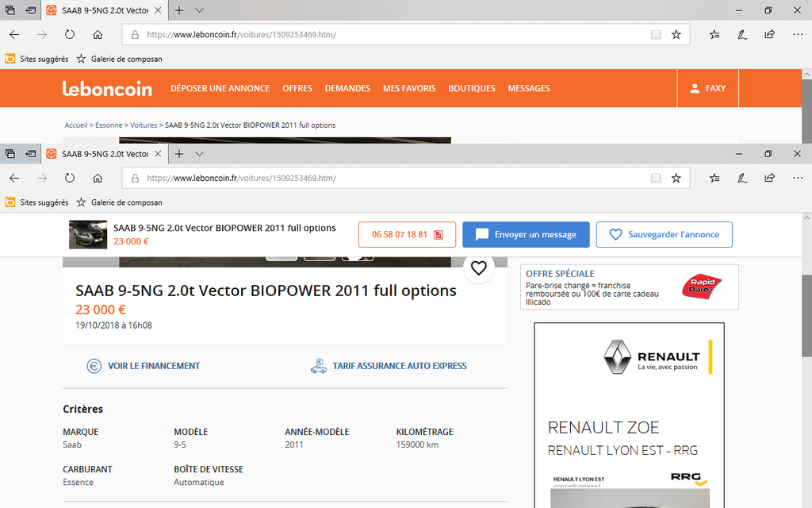Follow the Voitures breadcrumb link

[x=144, y=125]
